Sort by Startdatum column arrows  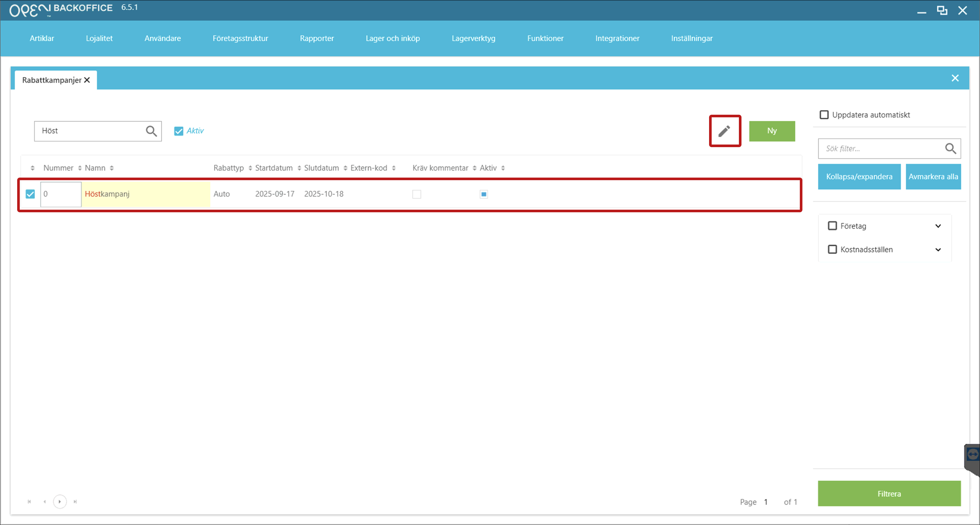pyautogui.click(x=299, y=168)
